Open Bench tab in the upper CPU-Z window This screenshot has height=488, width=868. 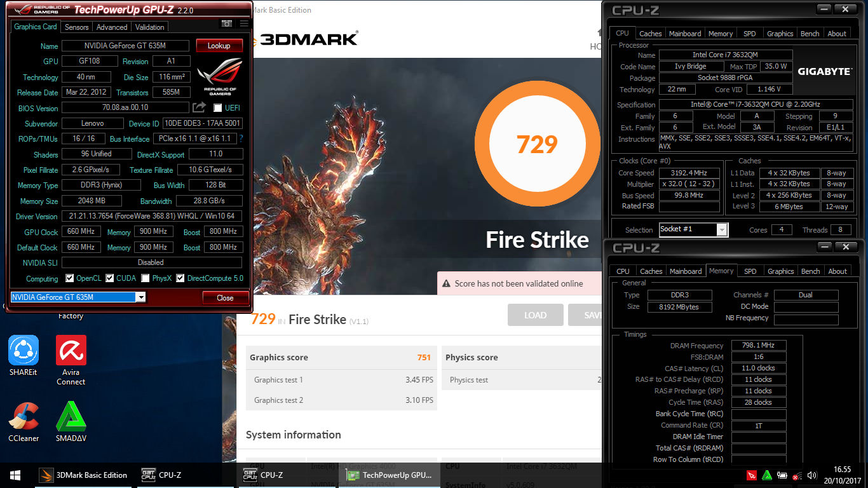(x=810, y=34)
